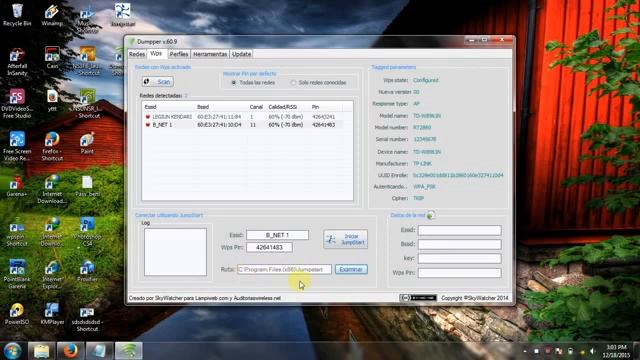Click the refresh icon beside Datos de la red
Screen dimensions: 640x360
click(x=431, y=215)
